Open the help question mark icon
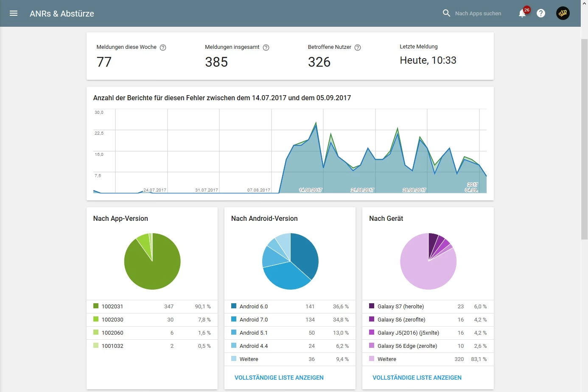This screenshot has width=588, height=392. pyautogui.click(x=541, y=13)
